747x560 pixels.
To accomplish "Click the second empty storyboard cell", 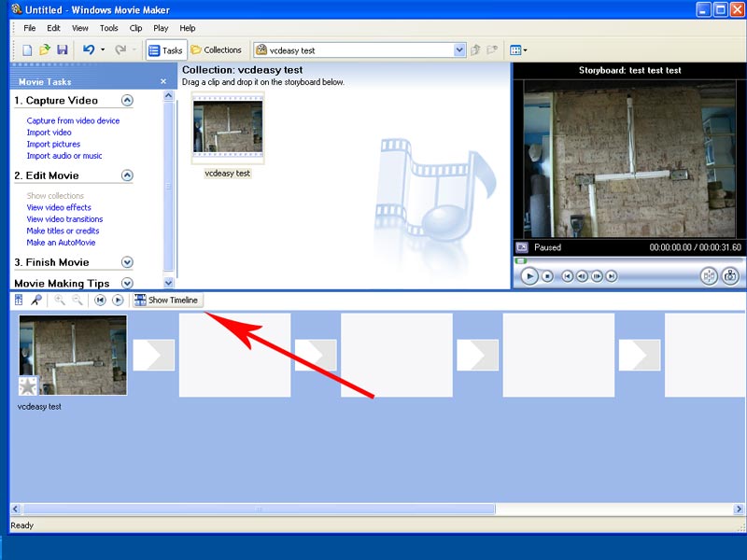I will [x=396, y=355].
